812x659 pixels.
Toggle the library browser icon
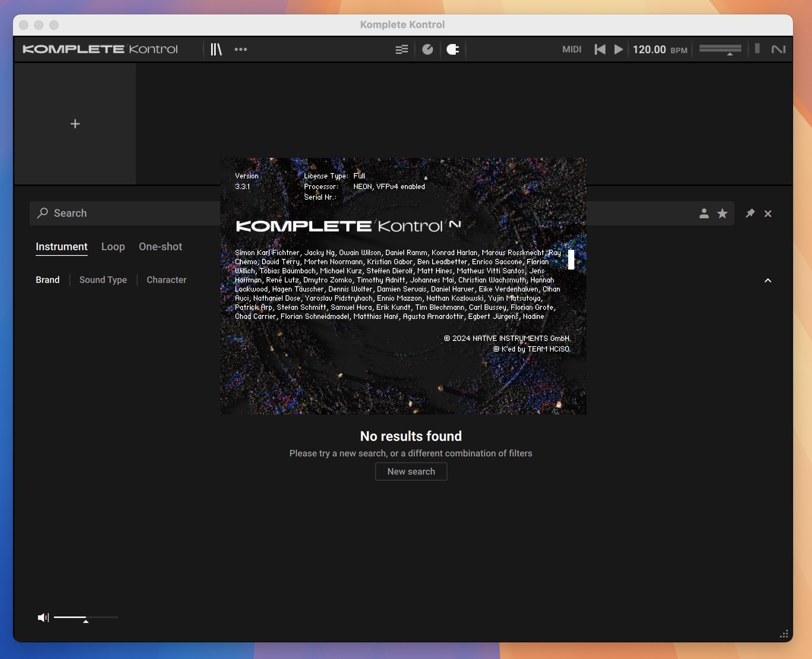pyautogui.click(x=216, y=49)
